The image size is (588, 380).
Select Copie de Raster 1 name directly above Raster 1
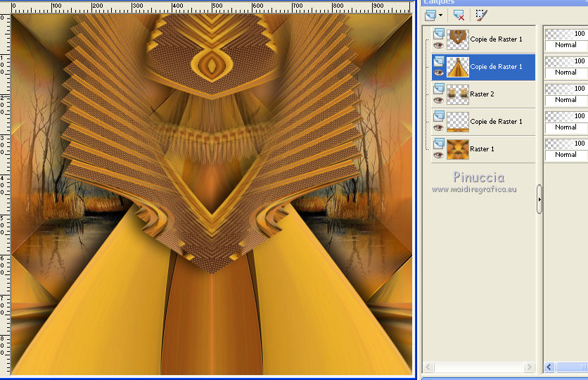coord(496,122)
